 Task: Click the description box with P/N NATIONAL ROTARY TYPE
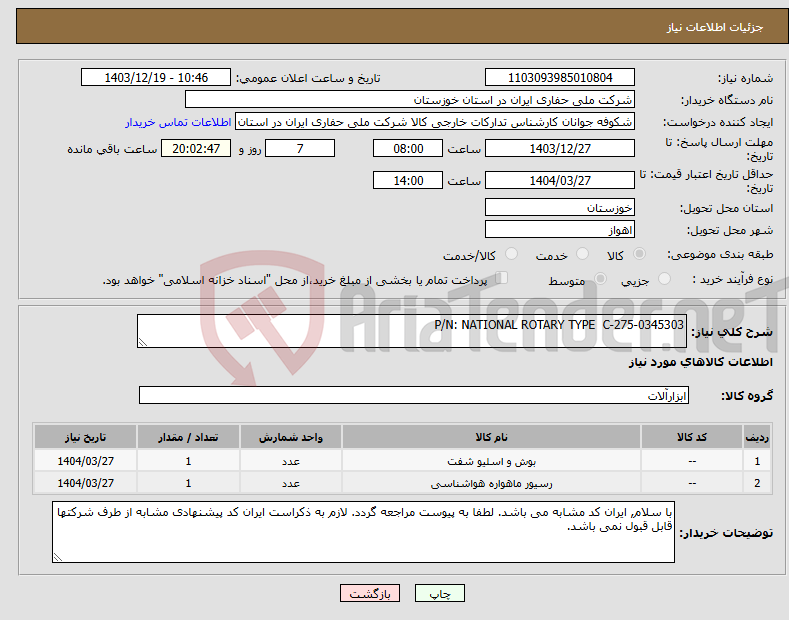[x=412, y=331]
